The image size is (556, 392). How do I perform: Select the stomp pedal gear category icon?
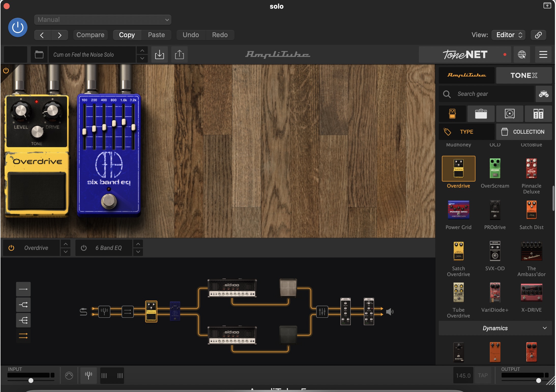tap(452, 114)
